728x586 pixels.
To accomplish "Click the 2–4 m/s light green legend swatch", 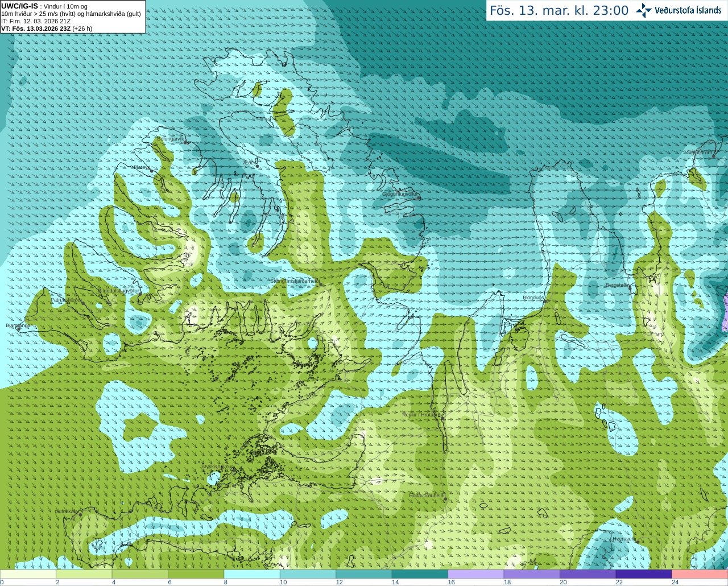I will click(84, 574).
